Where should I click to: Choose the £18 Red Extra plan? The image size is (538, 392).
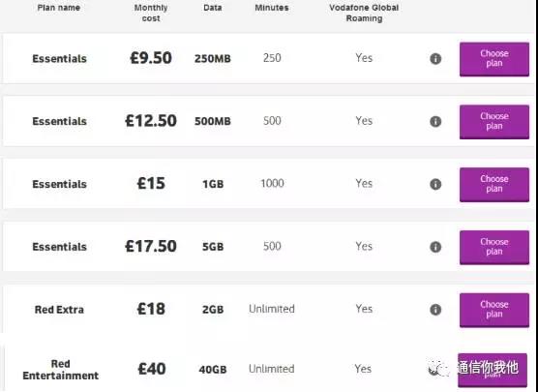(x=494, y=310)
